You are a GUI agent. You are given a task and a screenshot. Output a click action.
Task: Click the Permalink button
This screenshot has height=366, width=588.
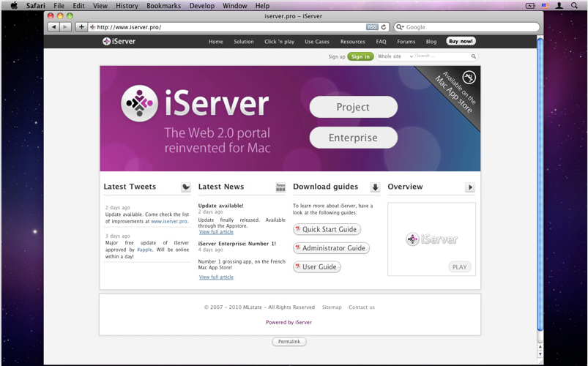click(289, 342)
